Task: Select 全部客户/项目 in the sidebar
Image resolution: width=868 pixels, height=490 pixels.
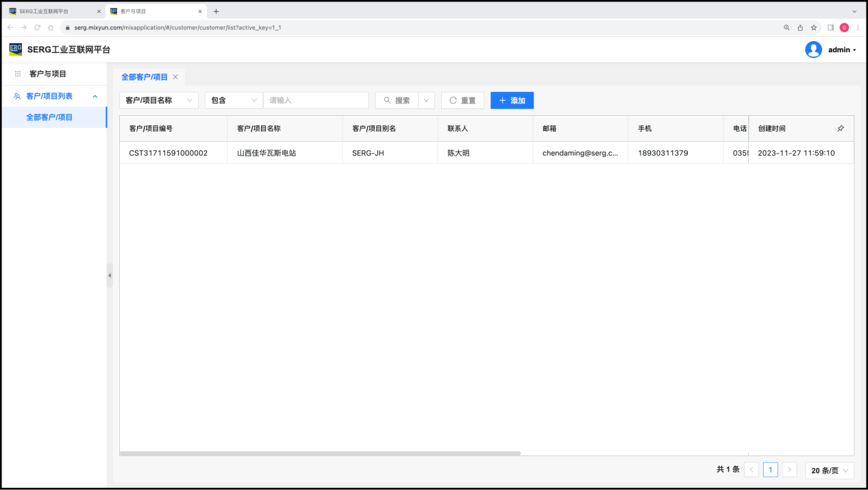Action: pyautogui.click(x=49, y=117)
